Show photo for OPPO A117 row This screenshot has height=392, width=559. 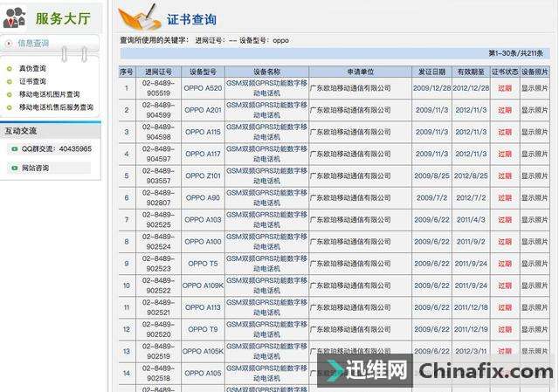tap(535, 154)
